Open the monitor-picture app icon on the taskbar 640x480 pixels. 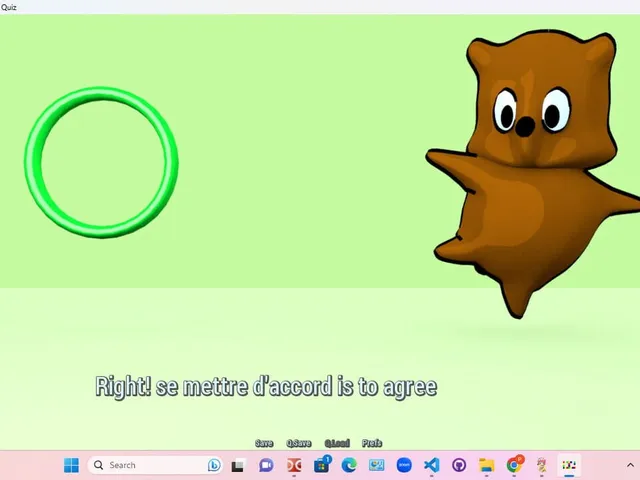(x=376, y=465)
